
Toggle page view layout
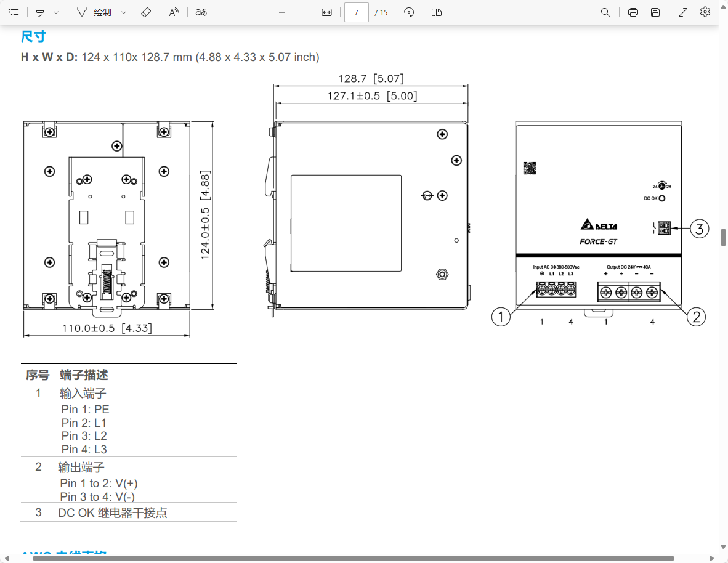pos(437,12)
